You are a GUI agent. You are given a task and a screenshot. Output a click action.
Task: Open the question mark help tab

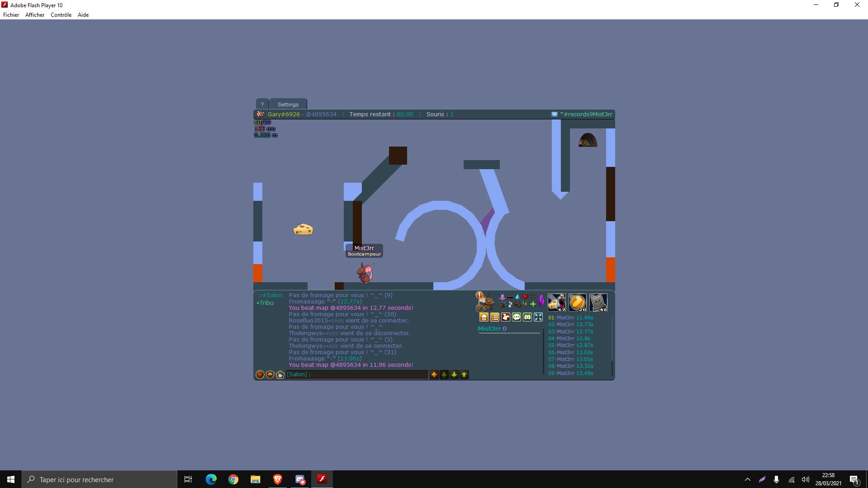coord(262,104)
